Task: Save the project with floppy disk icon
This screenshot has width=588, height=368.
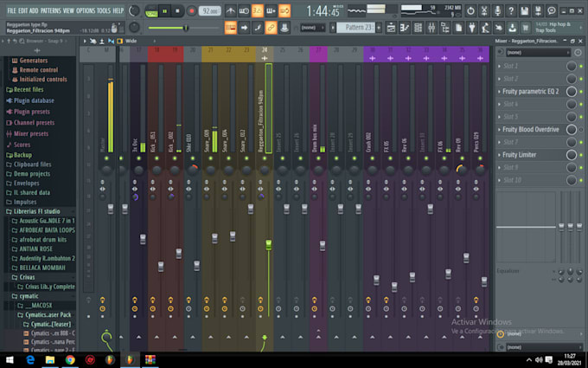Action: 525,11
